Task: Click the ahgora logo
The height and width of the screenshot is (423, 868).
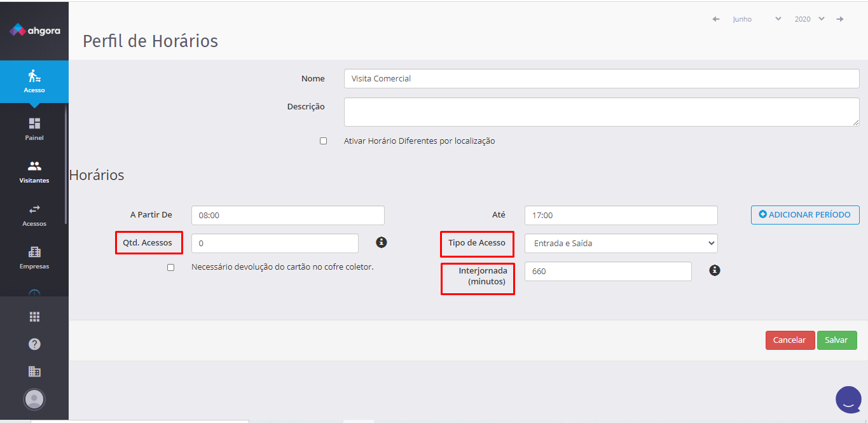Action: pyautogui.click(x=34, y=28)
